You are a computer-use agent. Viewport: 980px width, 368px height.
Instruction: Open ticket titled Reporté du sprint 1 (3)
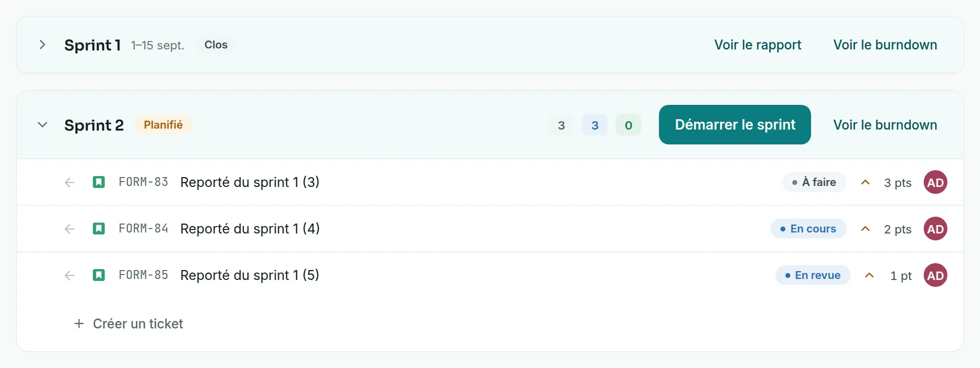click(x=250, y=183)
